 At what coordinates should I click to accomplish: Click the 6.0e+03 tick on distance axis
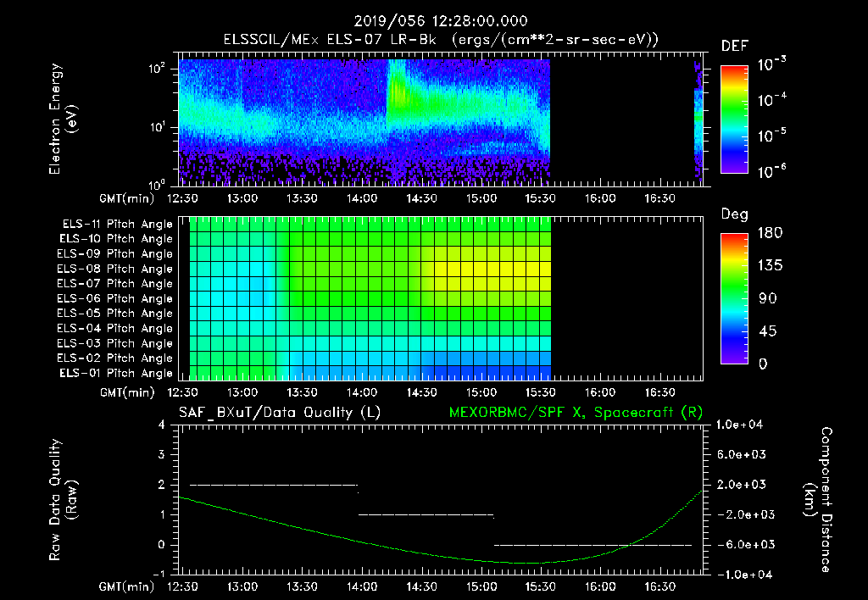[x=742, y=454]
